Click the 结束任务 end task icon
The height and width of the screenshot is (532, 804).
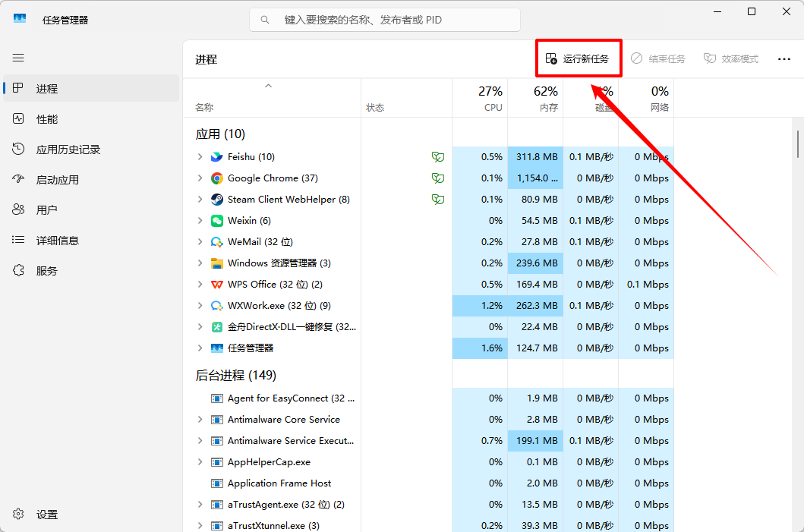(636, 58)
